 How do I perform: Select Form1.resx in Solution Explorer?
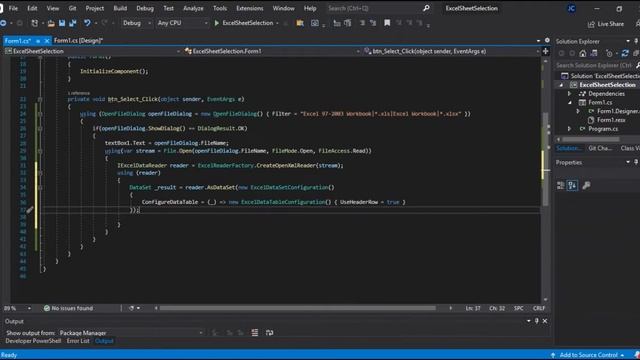[611, 120]
